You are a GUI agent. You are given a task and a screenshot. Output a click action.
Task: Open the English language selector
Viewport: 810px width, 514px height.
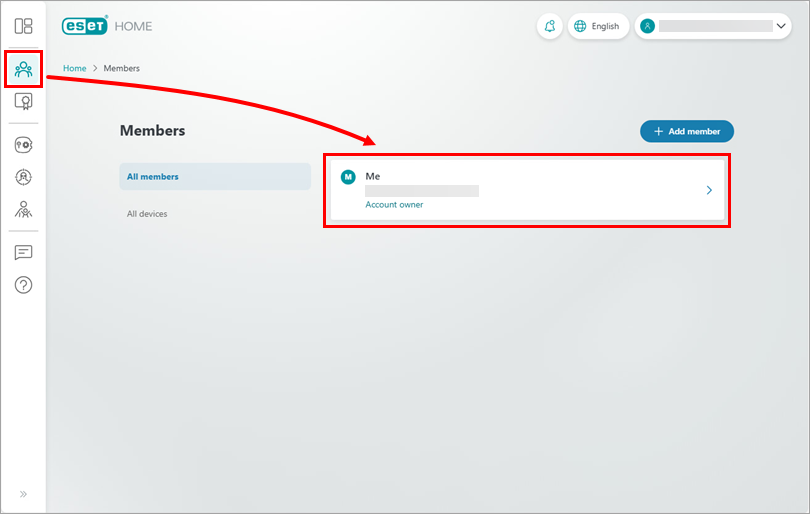click(598, 26)
